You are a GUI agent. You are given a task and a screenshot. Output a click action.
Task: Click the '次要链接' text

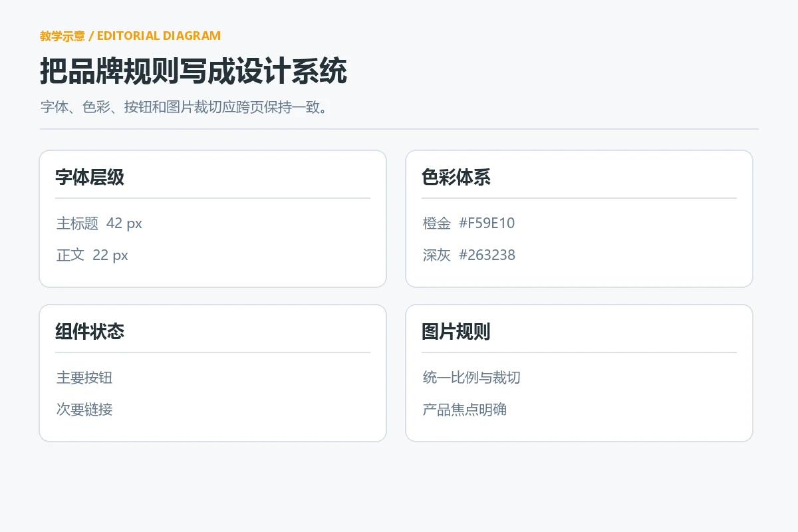pyautogui.click(x=84, y=410)
